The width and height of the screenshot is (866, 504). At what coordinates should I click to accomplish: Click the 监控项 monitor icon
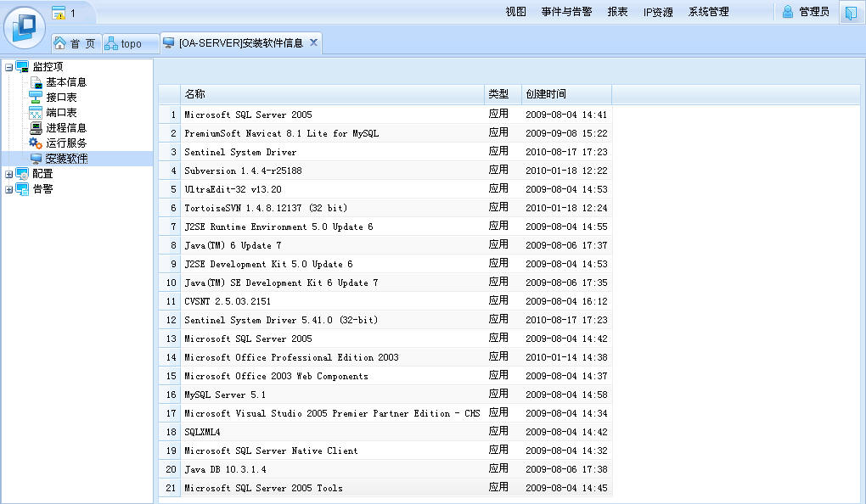coord(22,67)
